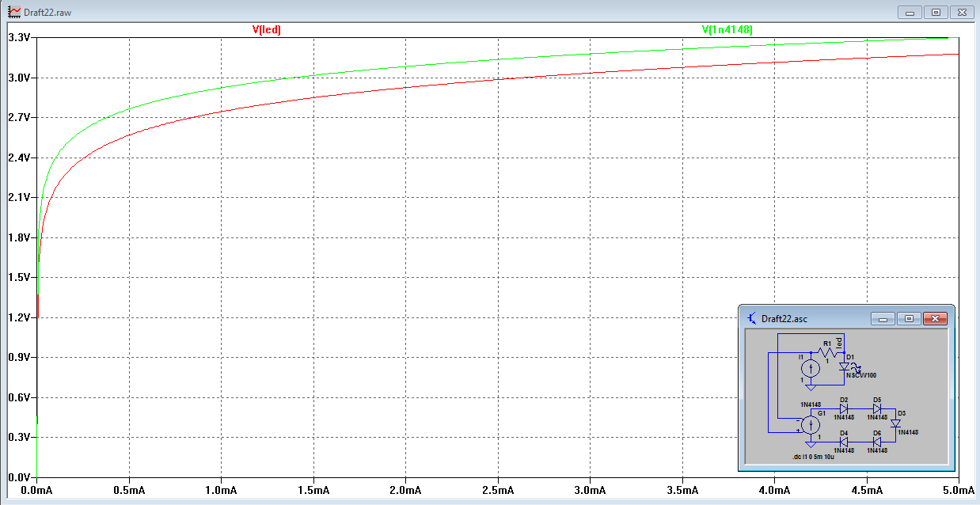The height and width of the screenshot is (505, 980).
Task: Click the 4.0mA horizontal axis label
Action: (774, 491)
